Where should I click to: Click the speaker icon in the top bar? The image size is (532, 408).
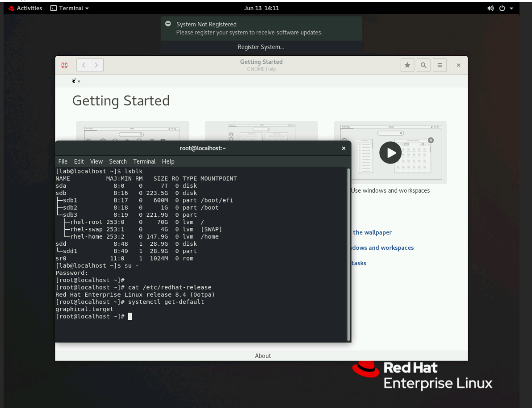pos(490,8)
